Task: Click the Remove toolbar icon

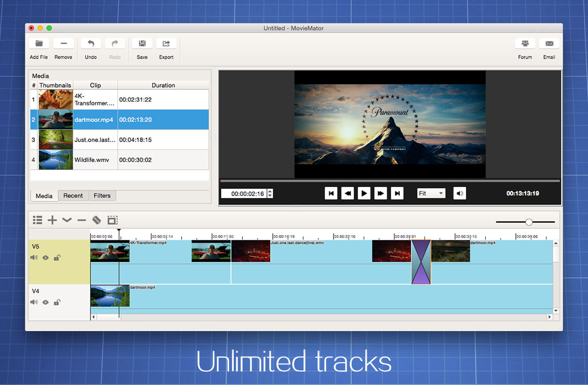Action: 63,44
